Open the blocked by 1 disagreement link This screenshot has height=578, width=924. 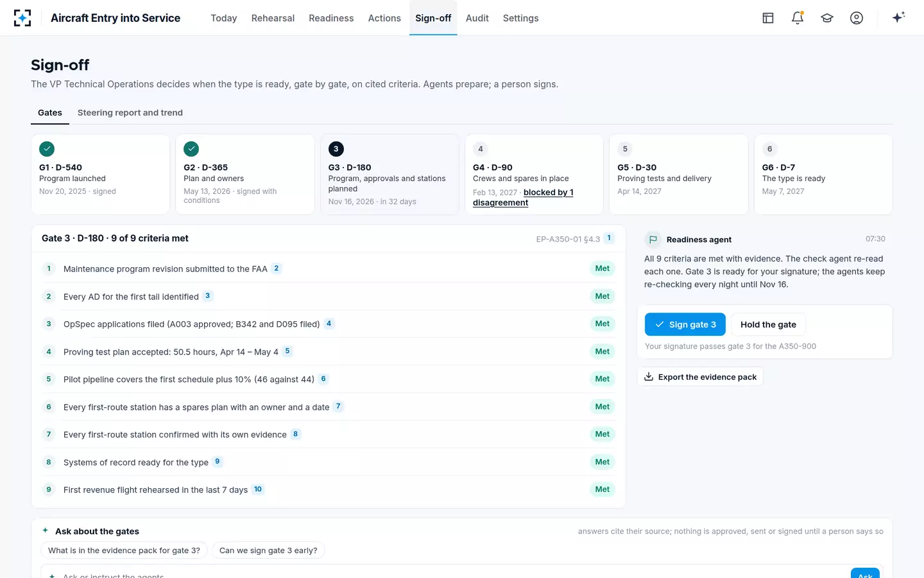coord(523,197)
